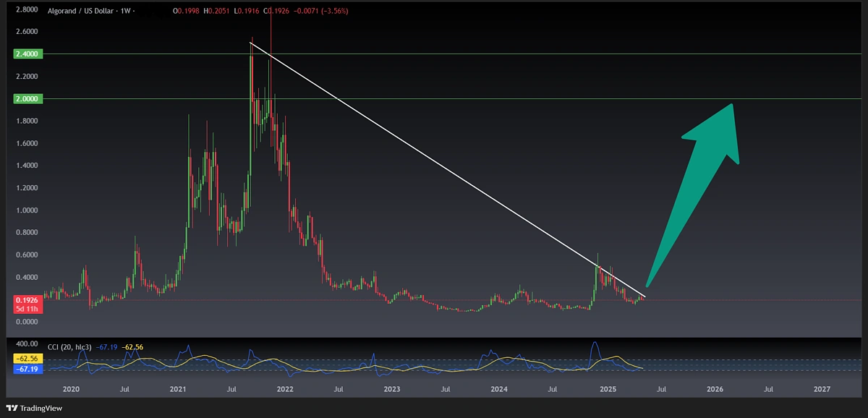Viewport: 868px width, 418px height.
Task: Click the open value O0.1998
Action: click(x=187, y=11)
